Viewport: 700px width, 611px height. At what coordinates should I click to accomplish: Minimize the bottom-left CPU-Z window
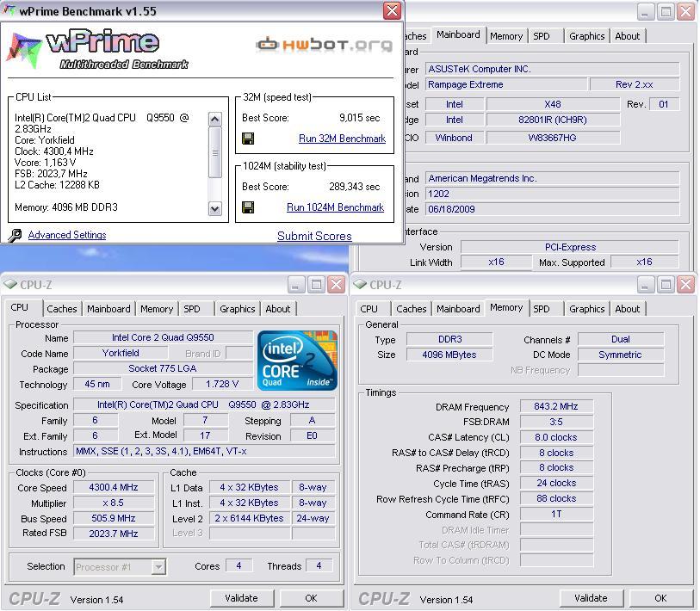coord(295,284)
